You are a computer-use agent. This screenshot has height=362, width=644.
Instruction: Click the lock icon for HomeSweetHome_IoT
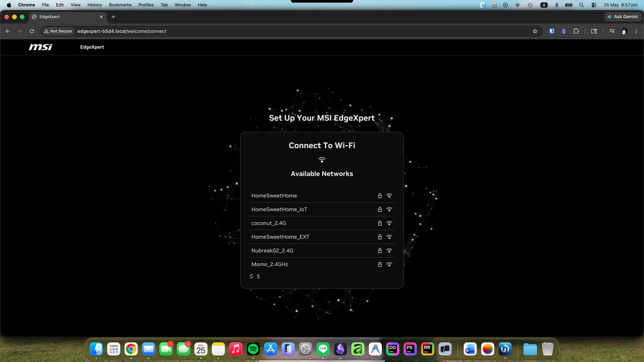coord(380,209)
